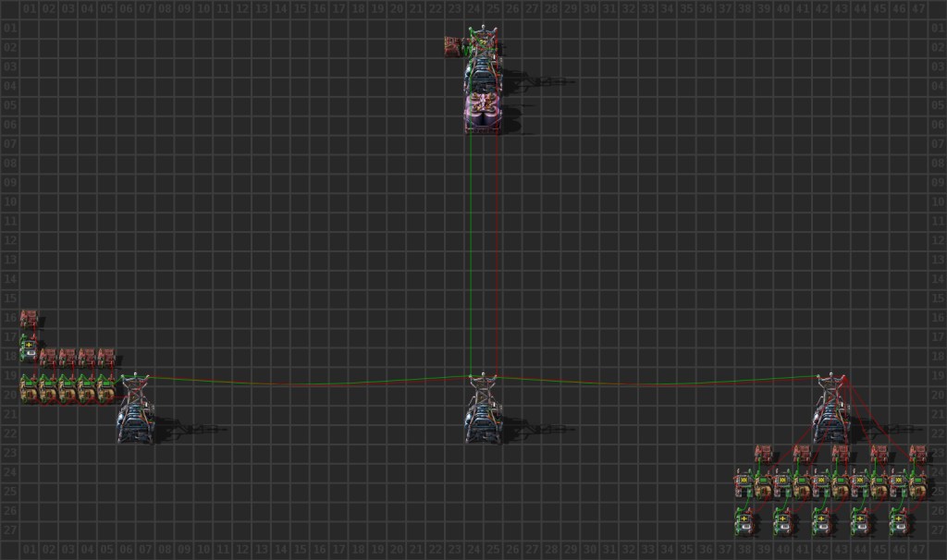Viewport: 947px width, 560px height.
Task: Click the top ruler column label "01"
Action: (29, 9)
